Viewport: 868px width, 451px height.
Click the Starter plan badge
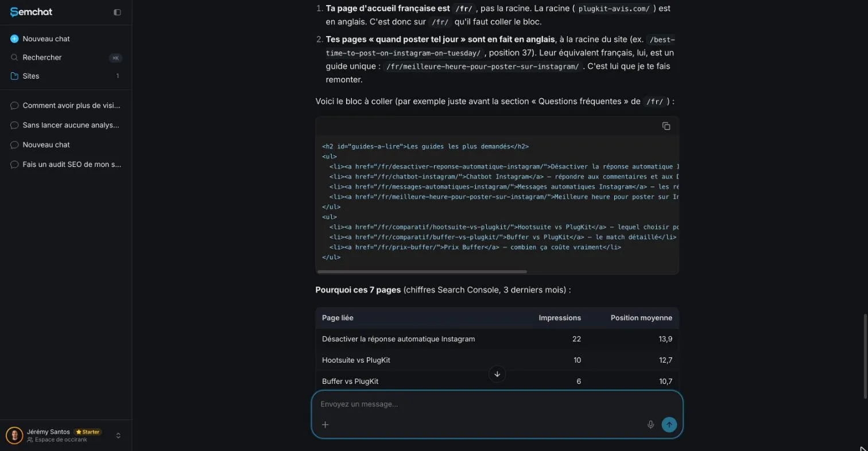[88, 432]
